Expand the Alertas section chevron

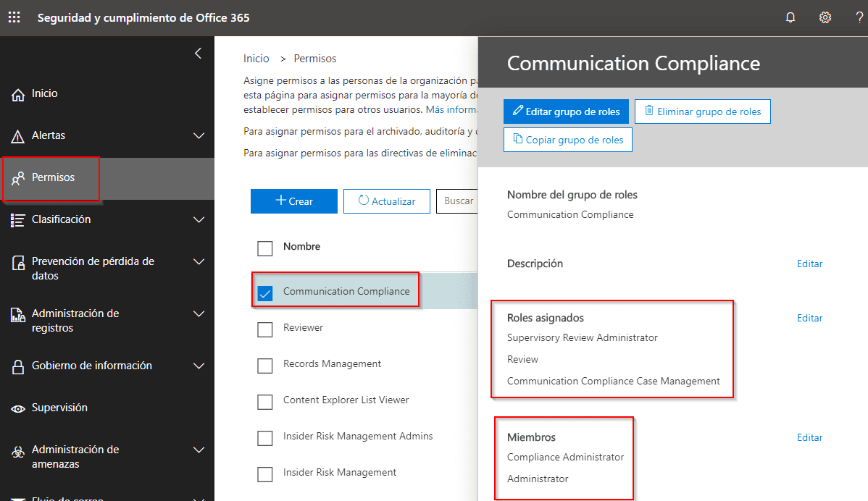(x=199, y=135)
